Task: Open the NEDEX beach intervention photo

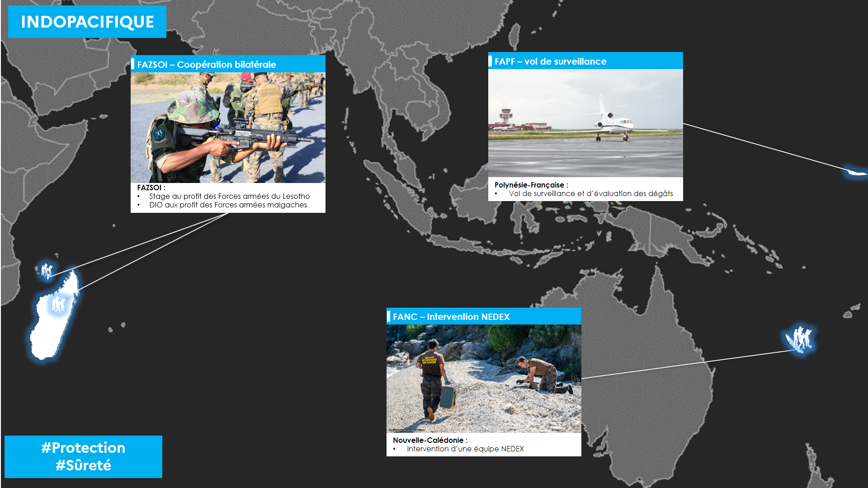Action: [x=484, y=379]
